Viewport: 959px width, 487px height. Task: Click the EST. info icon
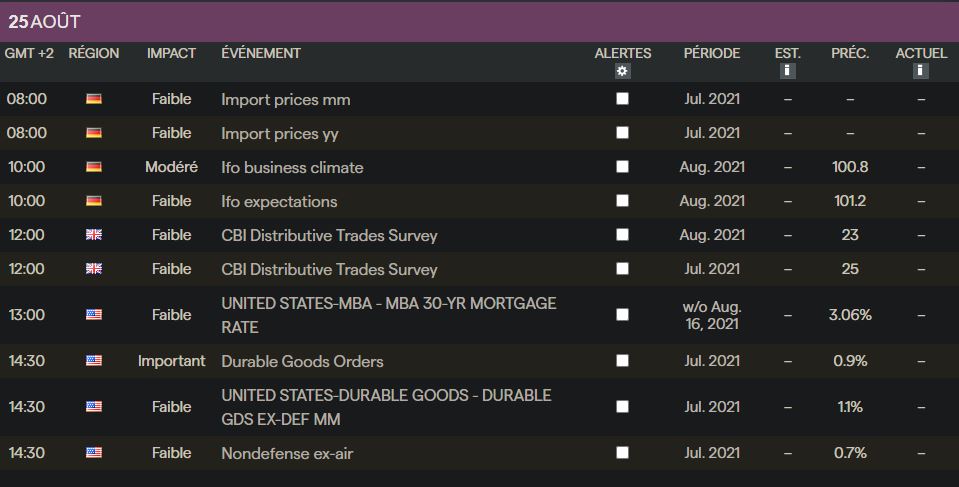pyautogui.click(x=787, y=71)
